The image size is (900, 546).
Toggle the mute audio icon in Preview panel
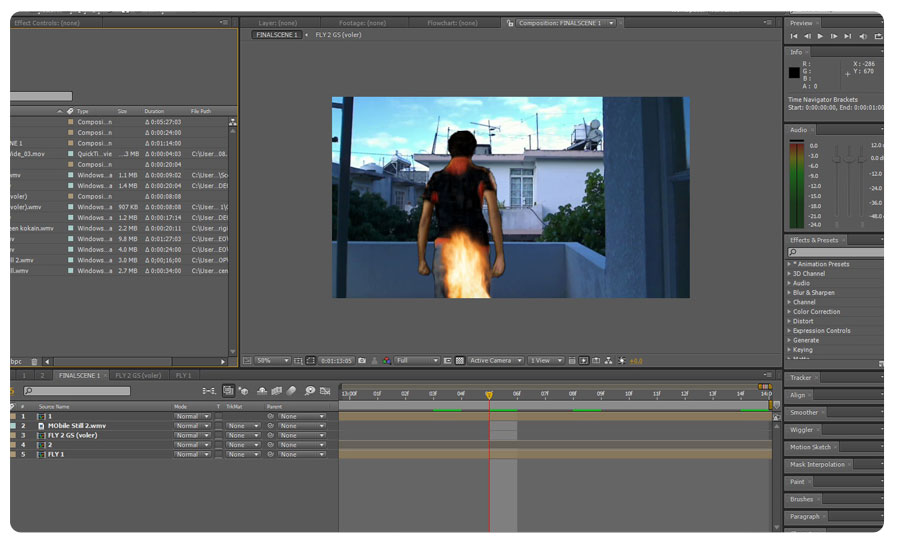[863, 36]
